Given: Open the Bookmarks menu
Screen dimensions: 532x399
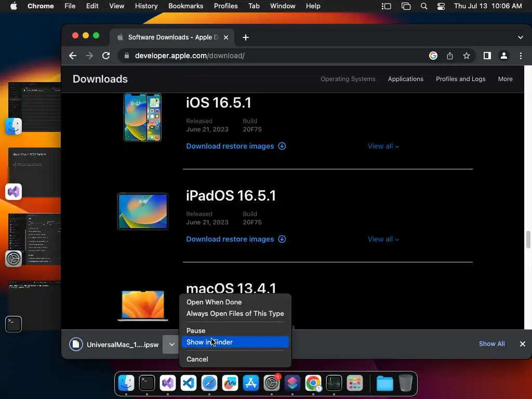Looking at the screenshot, I should point(185,6).
